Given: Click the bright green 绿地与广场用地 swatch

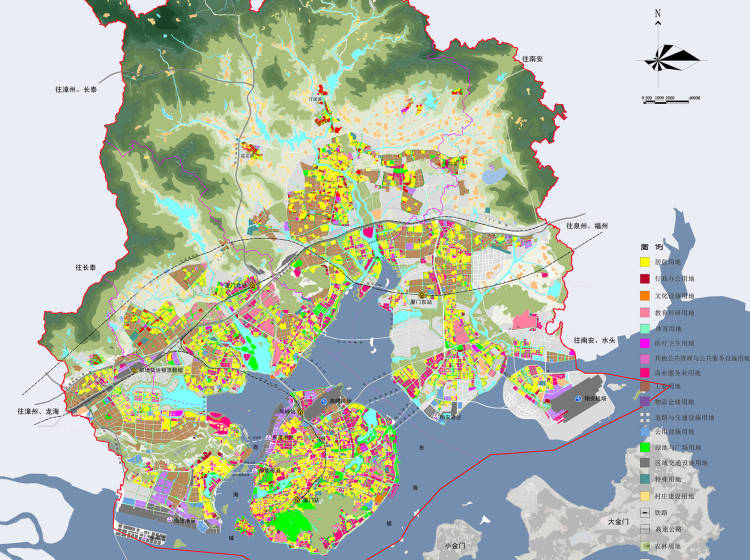Looking at the screenshot, I should [x=645, y=448].
